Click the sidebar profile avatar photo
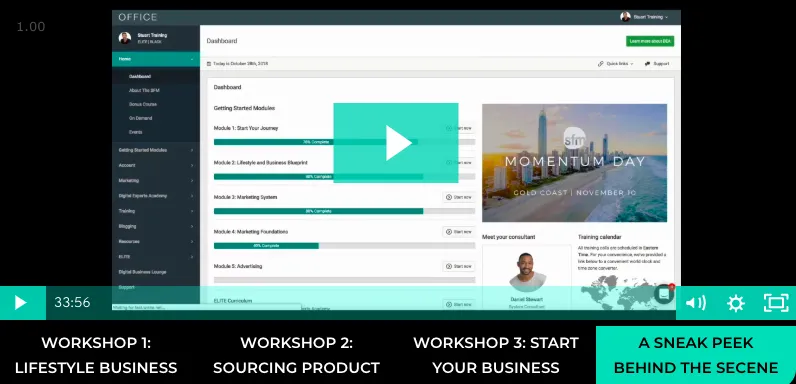The height and width of the screenshot is (384, 796). click(125, 38)
